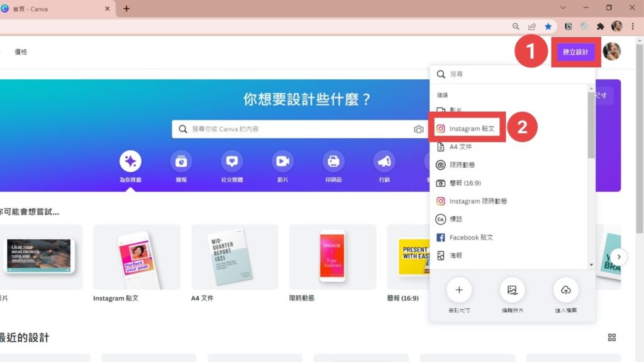Image resolution: width=644 pixels, height=362 pixels.
Task: Open the user profile avatar in Canva
Action: pos(611,52)
